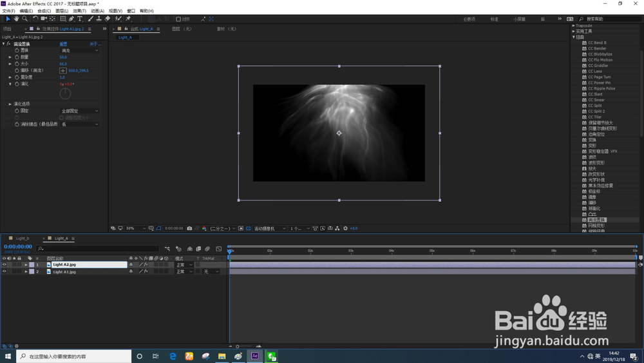Select the Horizontal Type tool
The width and height of the screenshot is (644, 363).
point(80,19)
